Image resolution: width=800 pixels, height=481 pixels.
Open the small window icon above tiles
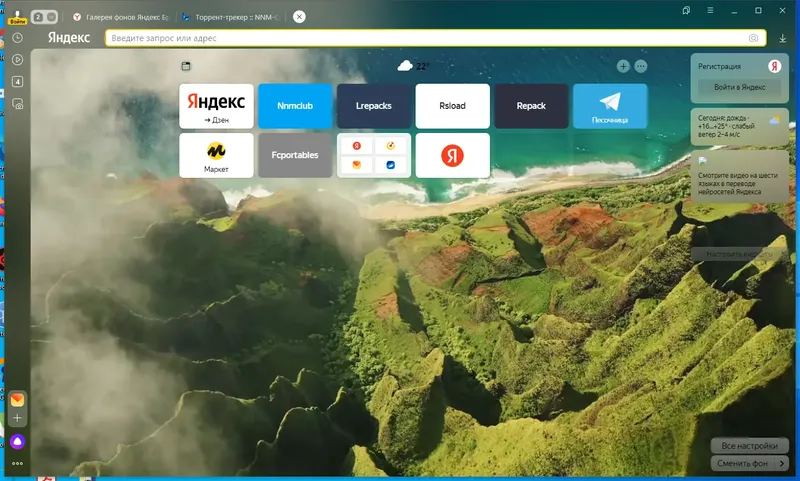(x=186, y=66)
